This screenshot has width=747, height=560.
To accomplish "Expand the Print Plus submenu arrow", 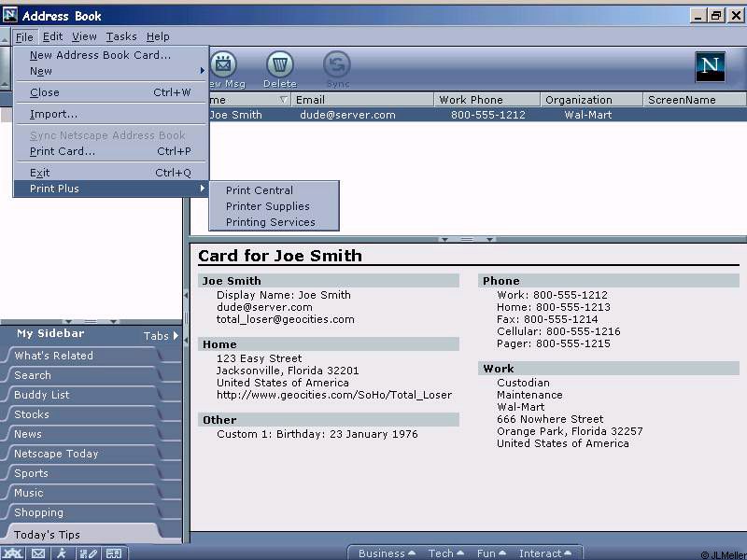I will click(203, 189).
